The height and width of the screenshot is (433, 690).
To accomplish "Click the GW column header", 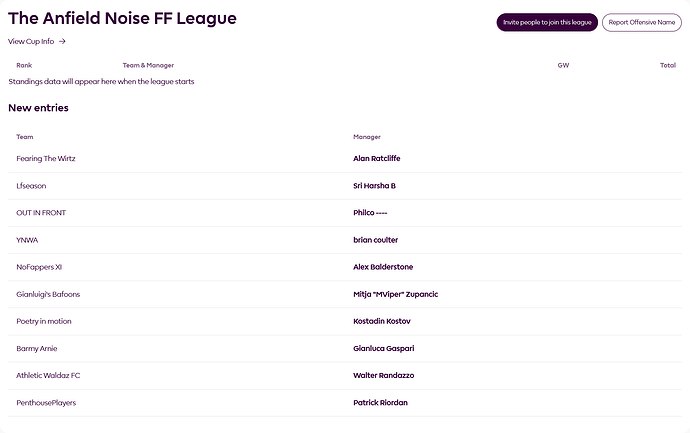I will point(563,65).
